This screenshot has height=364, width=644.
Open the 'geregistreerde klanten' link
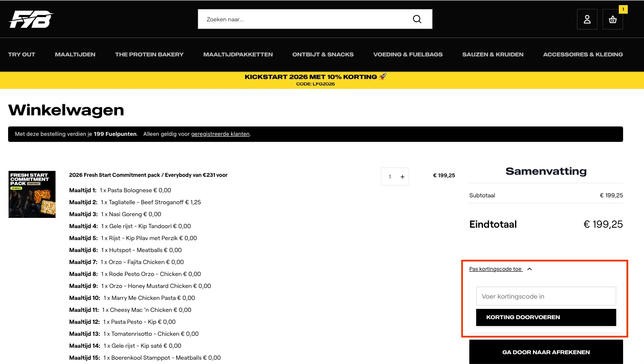coord(220,134)
